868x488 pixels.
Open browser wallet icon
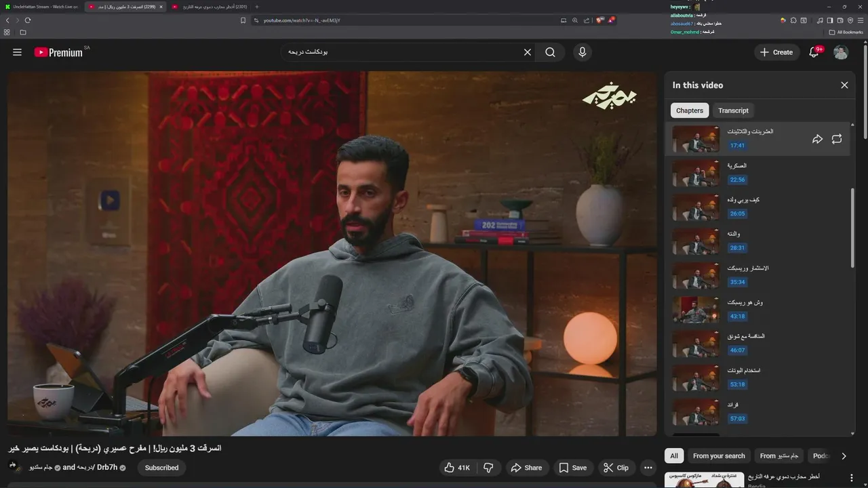pyautogui.click(x=841, y=20)
